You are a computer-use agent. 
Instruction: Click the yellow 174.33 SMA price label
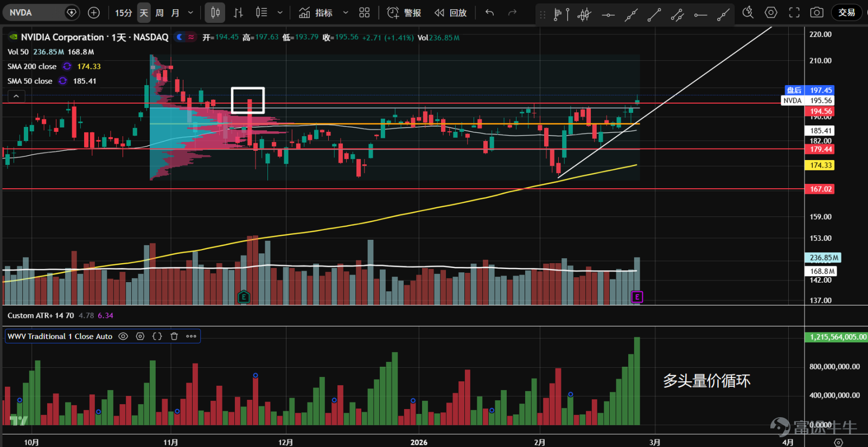pyautogui.click(x=820, y=165)
